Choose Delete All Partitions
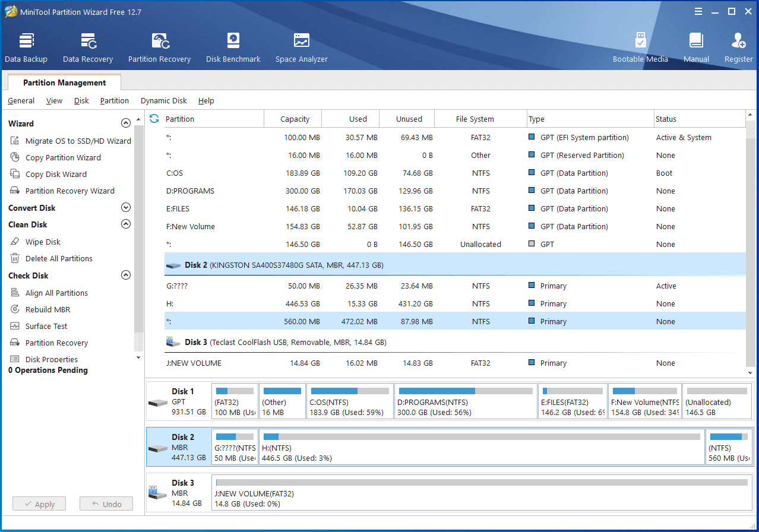 (x=51, y=258)
